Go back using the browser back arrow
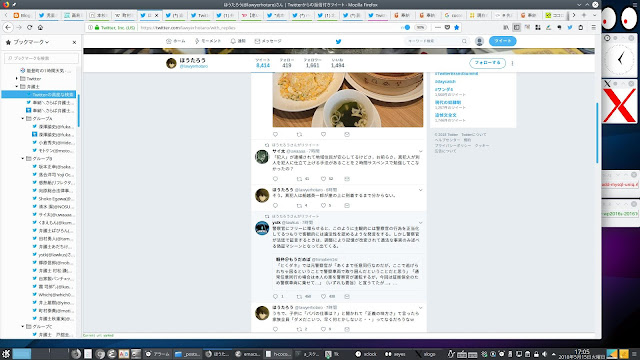Image resolution: width=640 pixels, height=360 pixels. pos(8,27)
